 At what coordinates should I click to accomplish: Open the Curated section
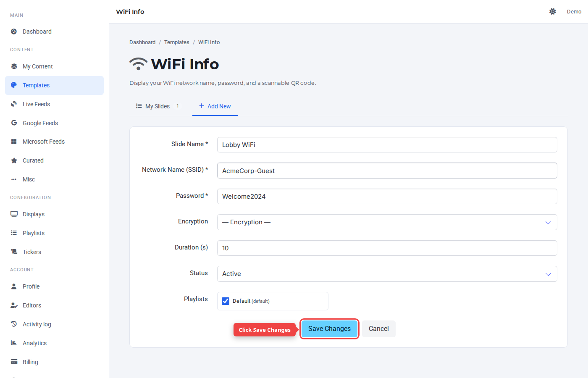[54, 160]
